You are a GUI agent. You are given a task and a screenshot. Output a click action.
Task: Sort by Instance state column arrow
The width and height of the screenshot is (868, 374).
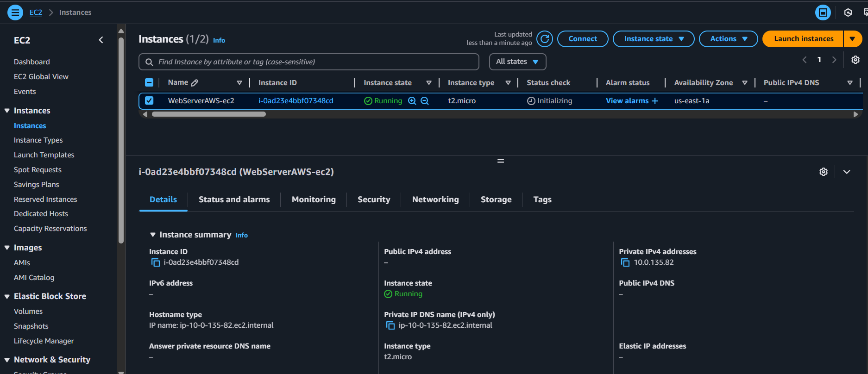429,83
